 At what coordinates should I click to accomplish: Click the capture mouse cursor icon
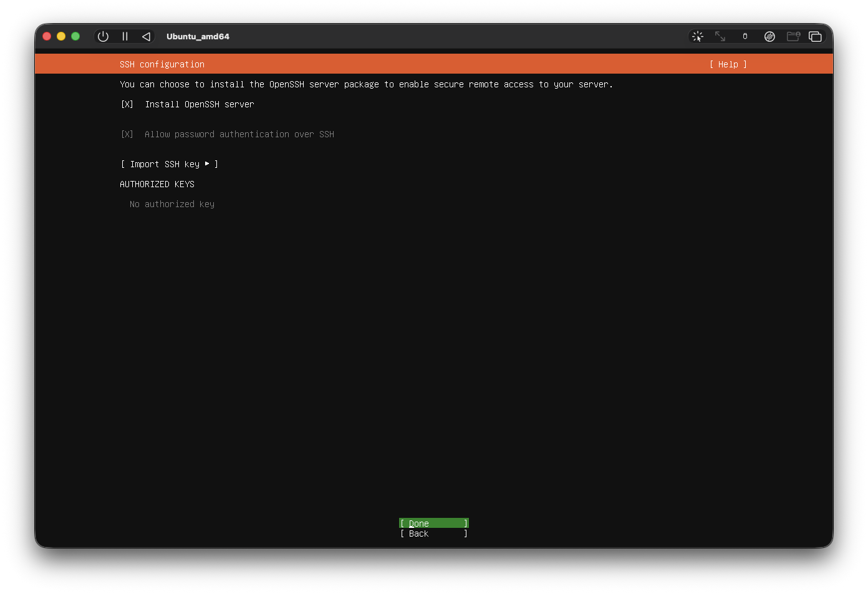[x=698, y=37]
